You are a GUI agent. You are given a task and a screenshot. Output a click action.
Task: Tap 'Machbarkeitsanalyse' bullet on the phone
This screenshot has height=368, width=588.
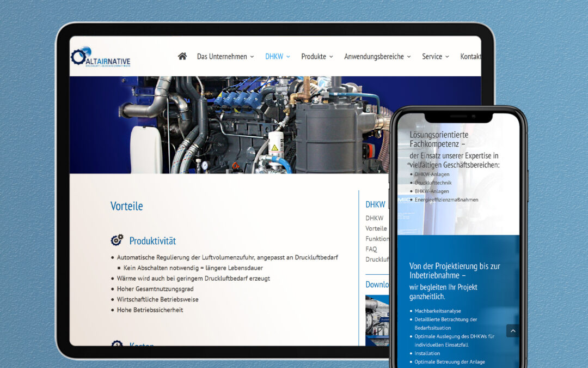pos(438,311)
